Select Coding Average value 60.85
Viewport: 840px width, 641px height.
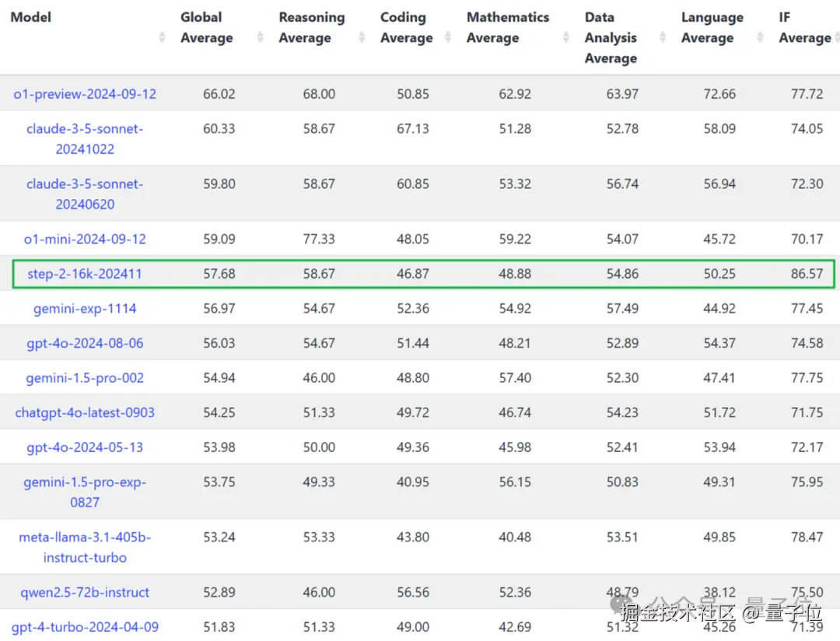[413, 184]
